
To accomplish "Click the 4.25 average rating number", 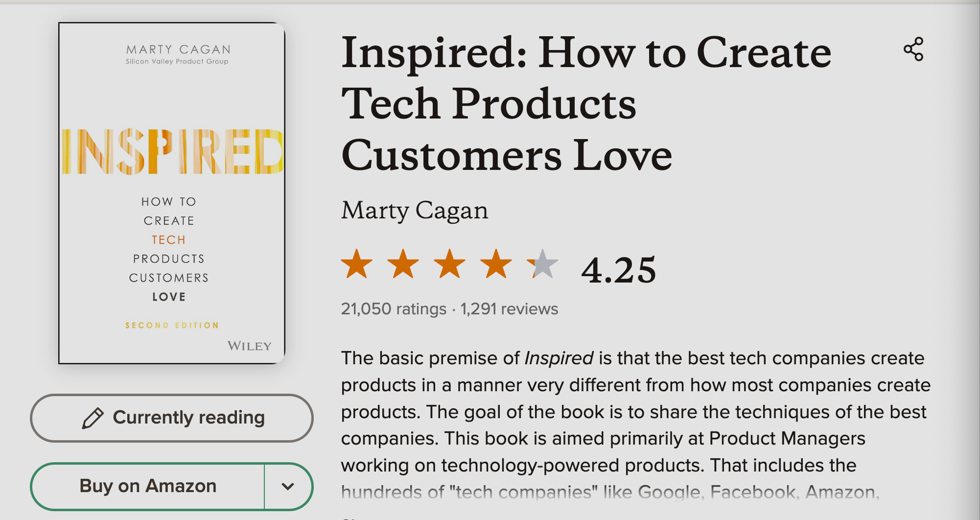I will pyautogui.click(x=618, y=270).
